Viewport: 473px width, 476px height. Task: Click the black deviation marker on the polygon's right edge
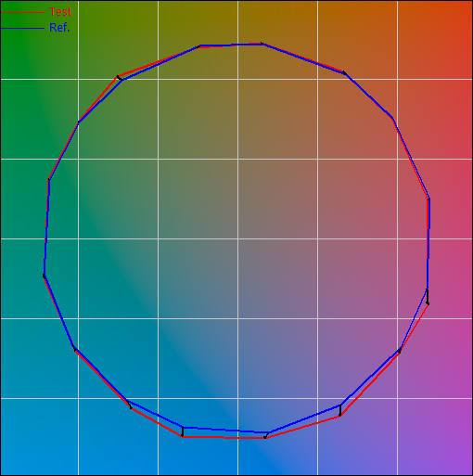pyautogui.click(x=428, y=297)
